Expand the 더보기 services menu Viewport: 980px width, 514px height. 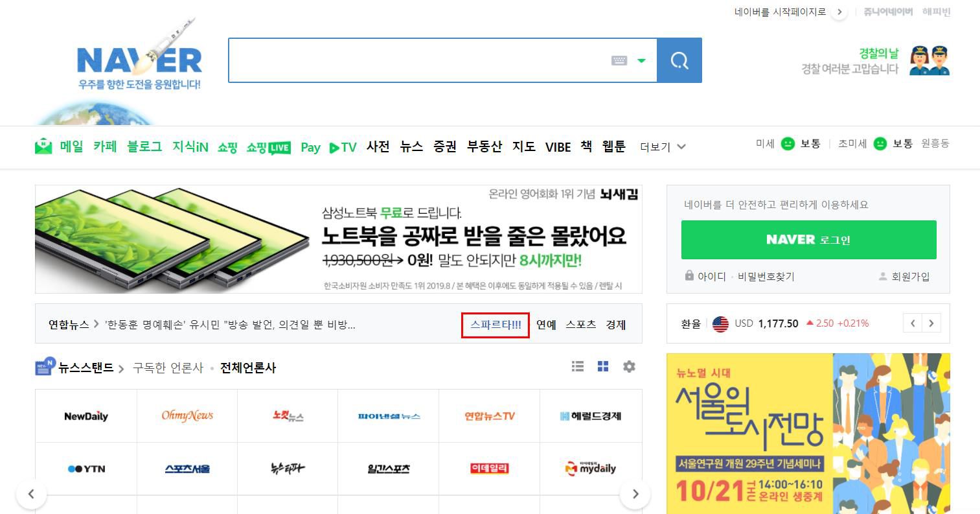tap(663, 147)
